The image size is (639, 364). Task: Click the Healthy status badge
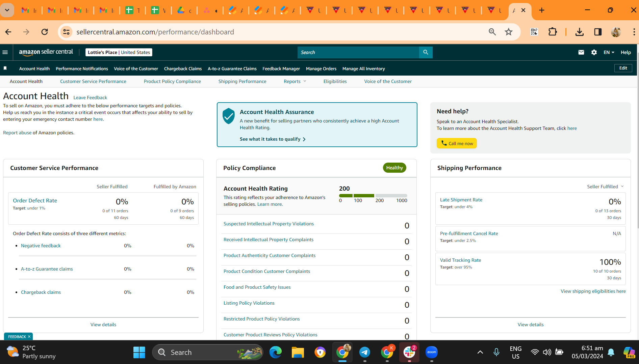(394, 168)
